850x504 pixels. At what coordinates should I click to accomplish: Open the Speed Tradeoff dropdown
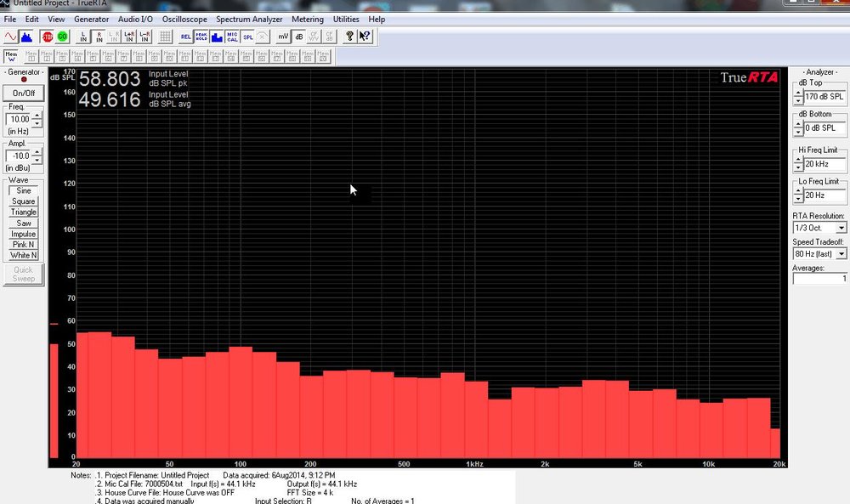point(841,254)
